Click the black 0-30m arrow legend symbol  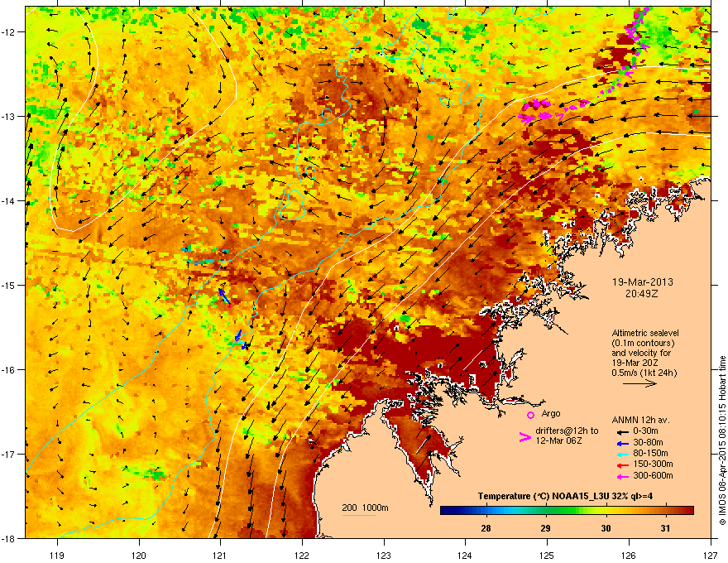point(622,431)
